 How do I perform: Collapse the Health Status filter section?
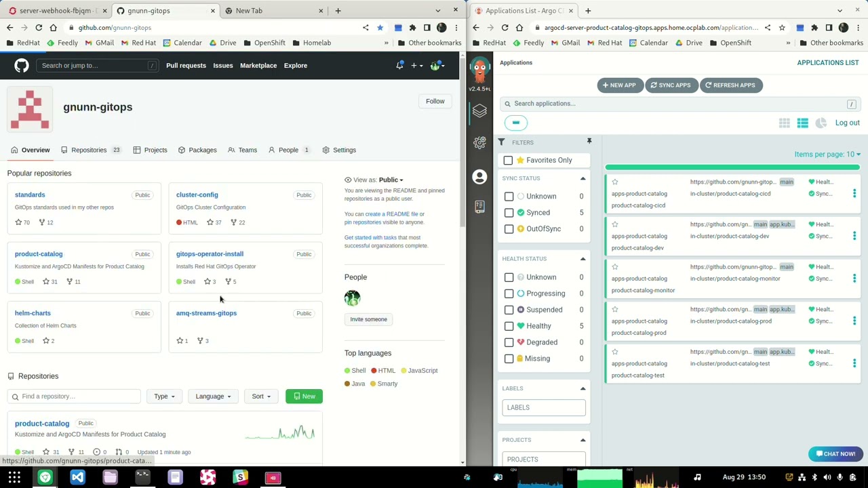(x=583, y=258)
